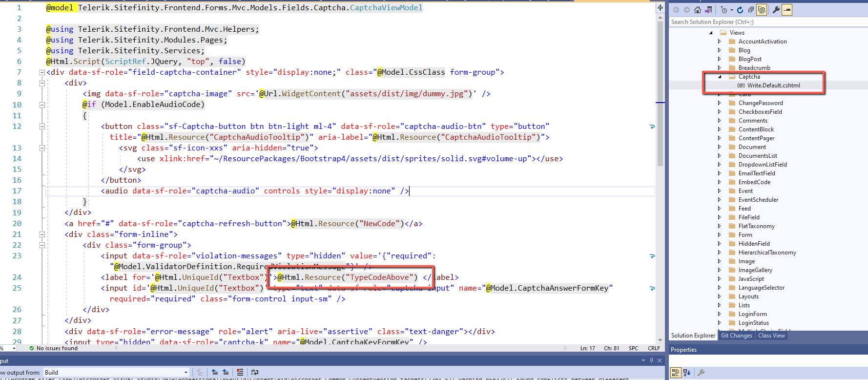Toggle auto-hide pin on Output window

click(651, 360)
